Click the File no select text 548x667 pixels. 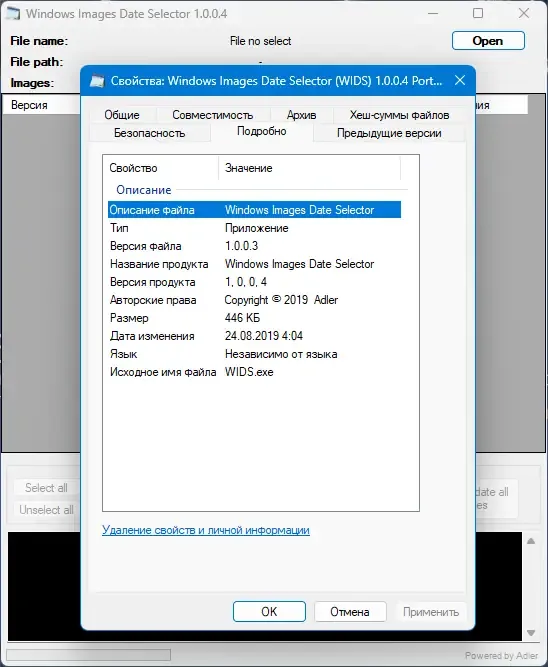[260, 41]
